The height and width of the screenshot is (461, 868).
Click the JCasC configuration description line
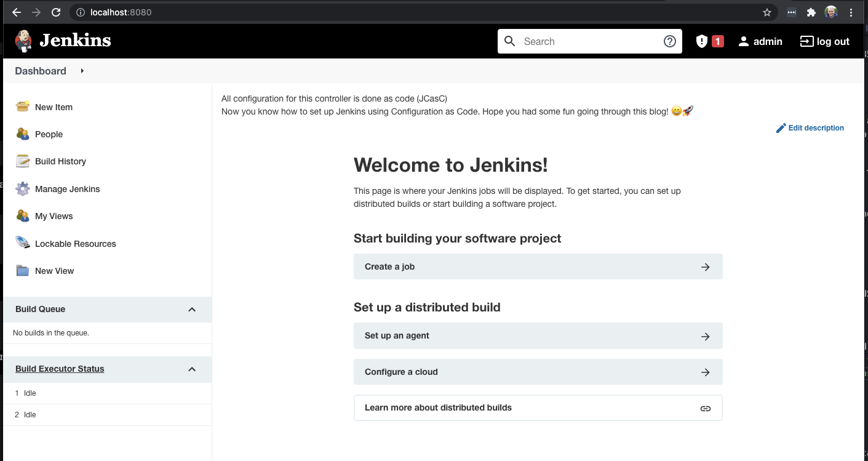click(334, 98)
